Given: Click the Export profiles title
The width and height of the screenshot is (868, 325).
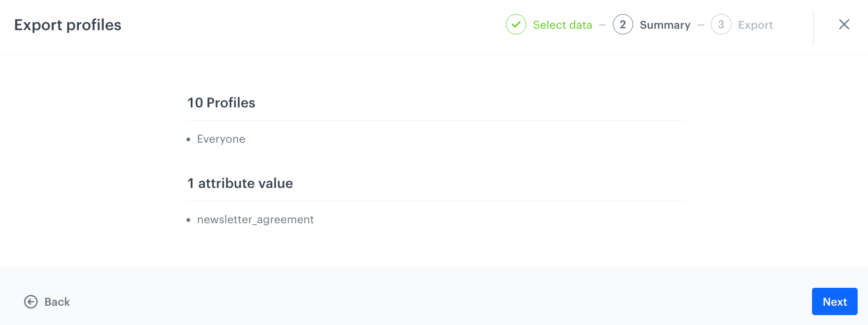Looking at the screenshot, I should (68, 25).
